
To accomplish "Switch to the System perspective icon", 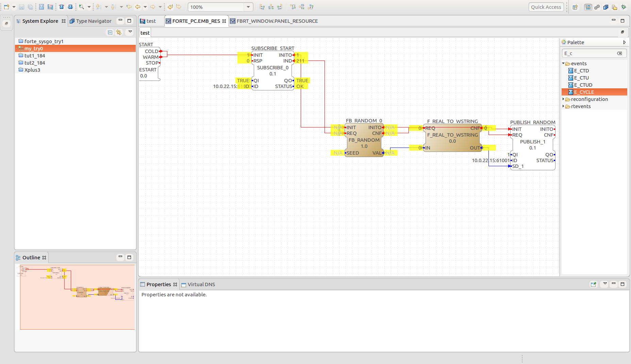I will [588, 7].
